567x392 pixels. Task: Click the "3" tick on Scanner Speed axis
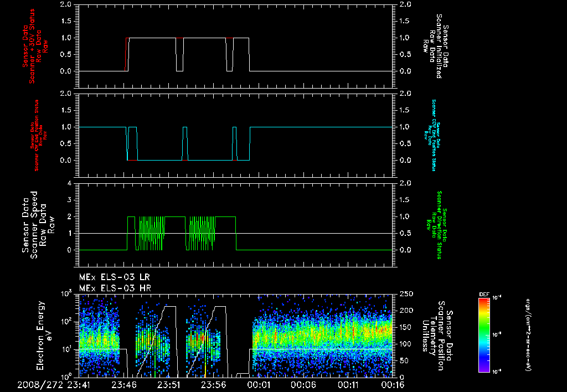coord(69,200)
